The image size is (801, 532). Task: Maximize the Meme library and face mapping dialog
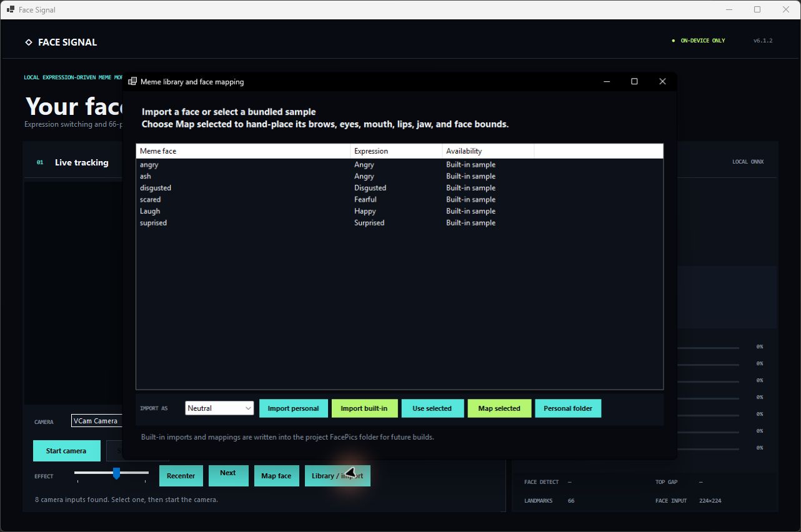(634, 82)
